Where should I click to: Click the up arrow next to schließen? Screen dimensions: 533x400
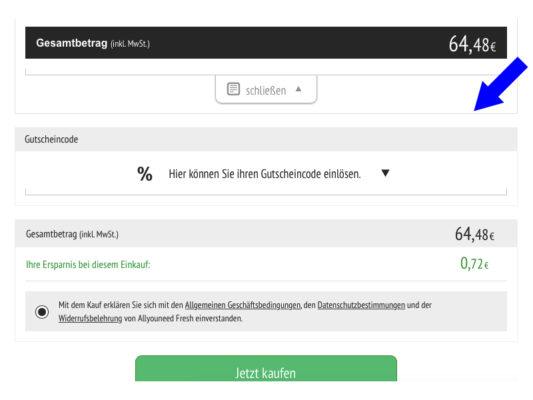click(298, 89)
